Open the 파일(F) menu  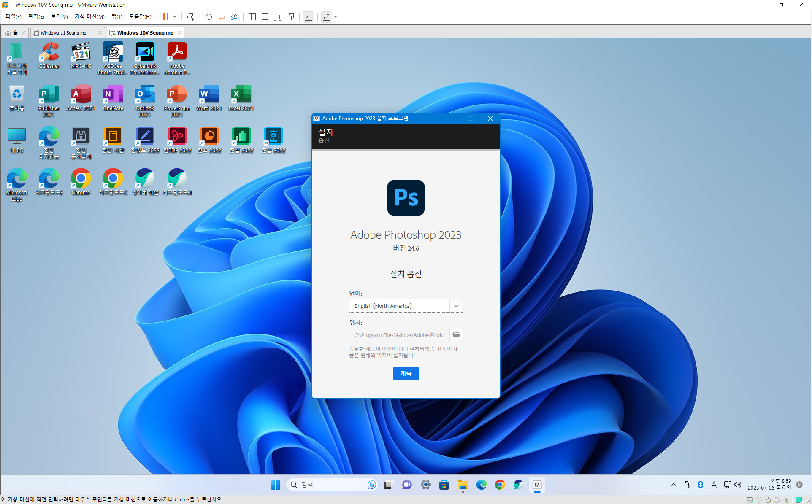(13, 17)
